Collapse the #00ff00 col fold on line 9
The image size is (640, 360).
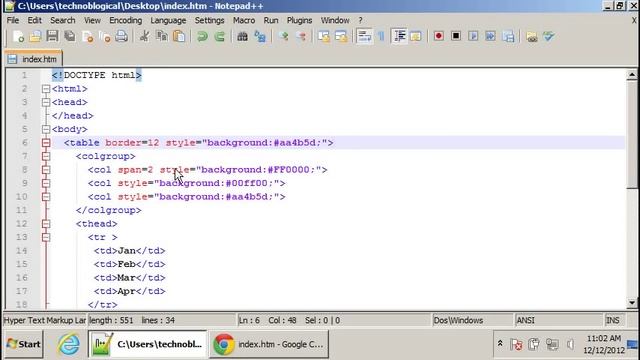click(46, 183)
